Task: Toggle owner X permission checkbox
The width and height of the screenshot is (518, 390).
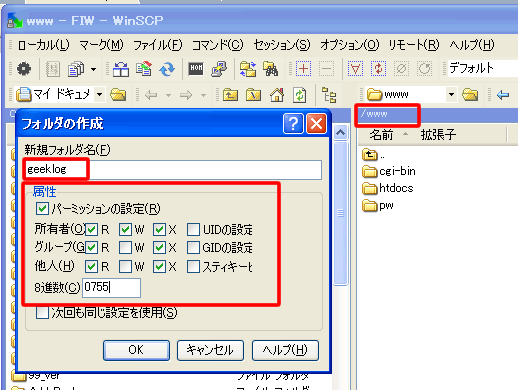Action: point(159,229)
